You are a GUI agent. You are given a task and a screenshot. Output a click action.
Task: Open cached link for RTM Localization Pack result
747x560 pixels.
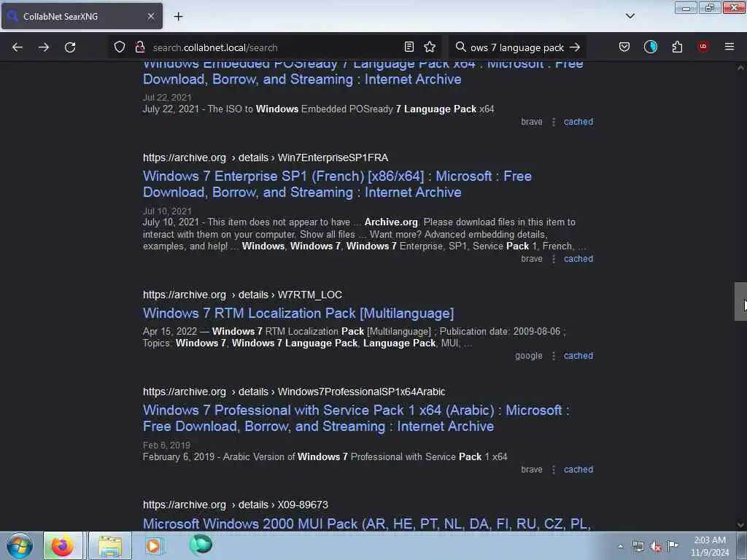click(578, 356)
